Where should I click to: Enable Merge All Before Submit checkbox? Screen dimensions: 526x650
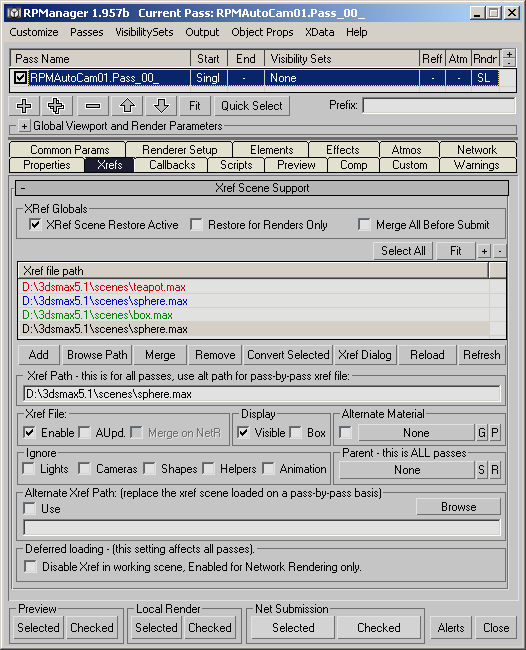(x=364, y=225)
